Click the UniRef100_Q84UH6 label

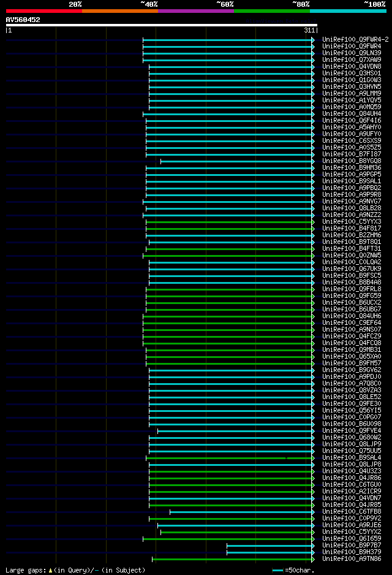pos(352,316)
